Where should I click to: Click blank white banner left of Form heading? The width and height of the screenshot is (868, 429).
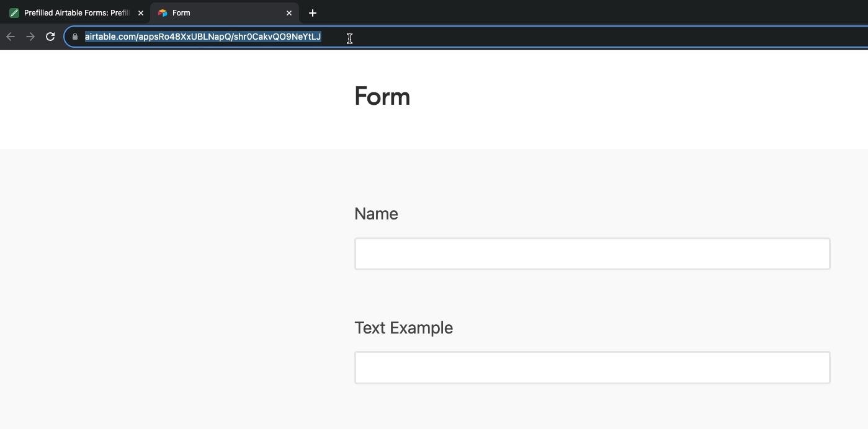click(174, 99)
